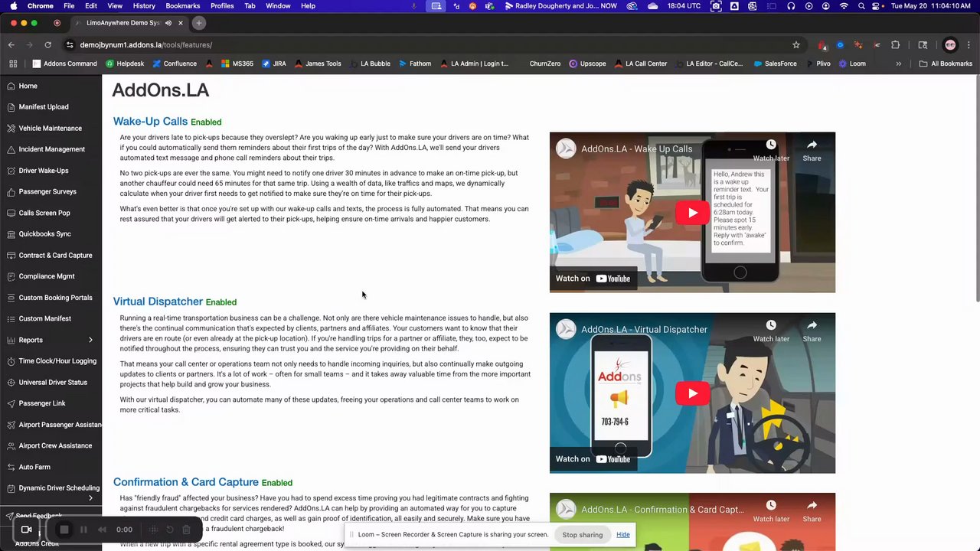The image size is (980, 551).
Task: Open a new browser tab
Action: point(198,23)
